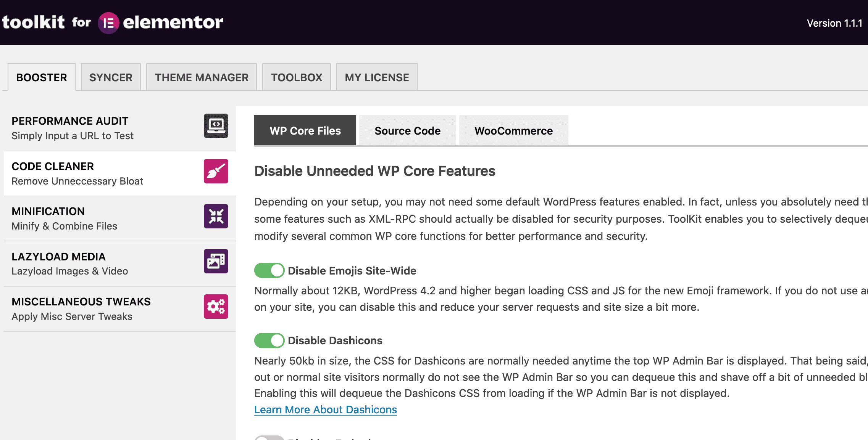Select the WP Core Files sub-tab
Image resolution: width=868 pixels, height=440 pixels.
pos(305,130)
